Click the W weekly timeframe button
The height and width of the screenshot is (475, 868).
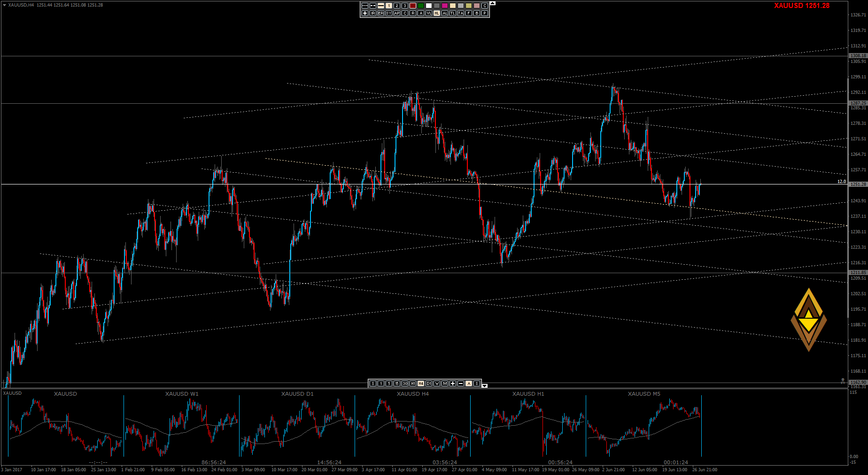point(437,383)
